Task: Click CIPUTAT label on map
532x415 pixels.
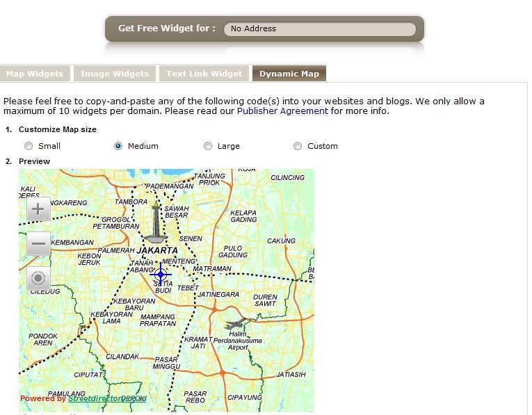Action: click(88, 375)
